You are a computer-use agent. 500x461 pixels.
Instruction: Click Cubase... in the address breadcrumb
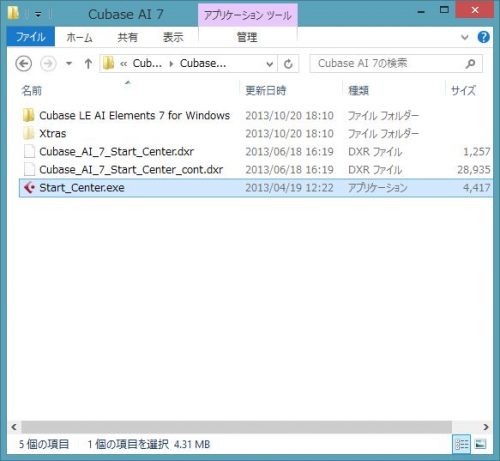203,63
